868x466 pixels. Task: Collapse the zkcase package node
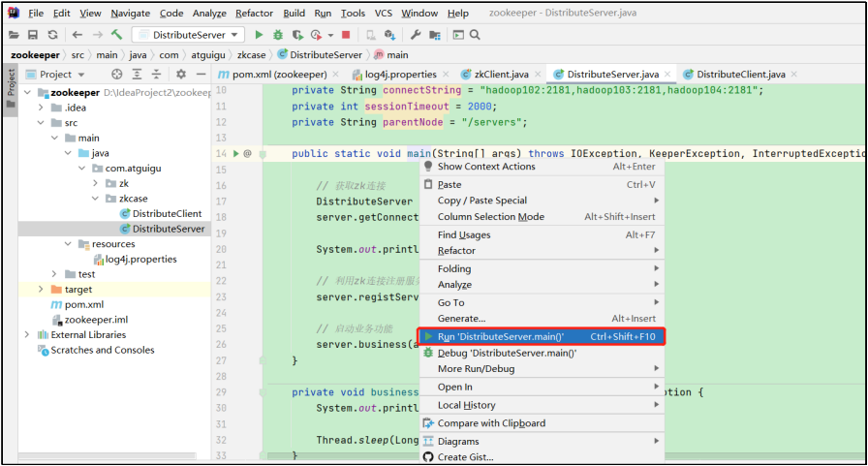94,199
